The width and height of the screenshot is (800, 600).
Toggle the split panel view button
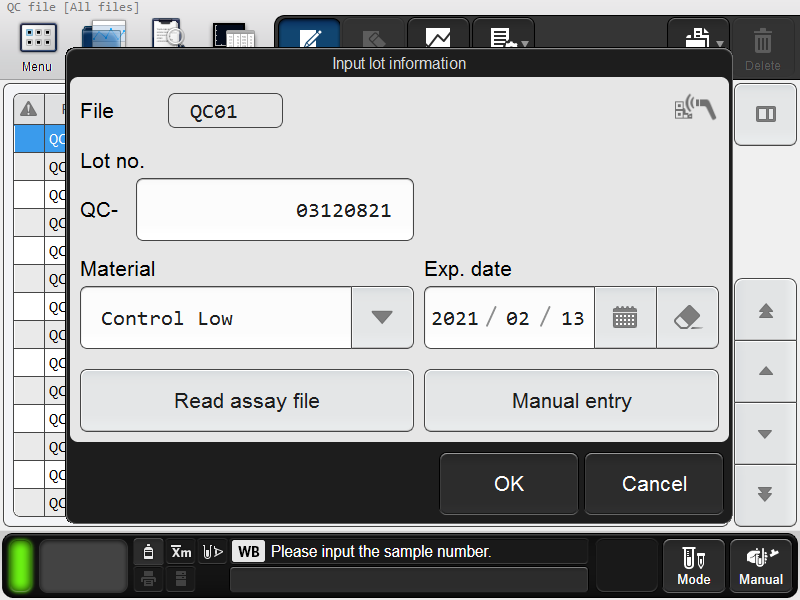tap(765, 114)
